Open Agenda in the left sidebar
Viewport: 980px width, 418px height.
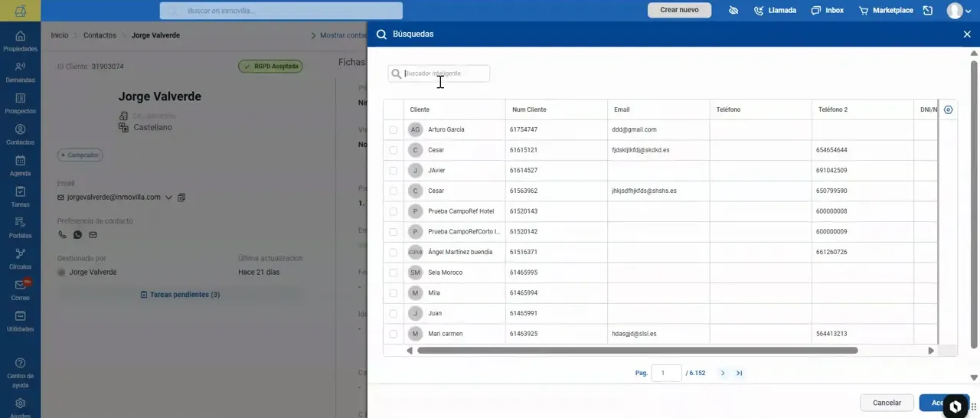(x=20, y=166)
